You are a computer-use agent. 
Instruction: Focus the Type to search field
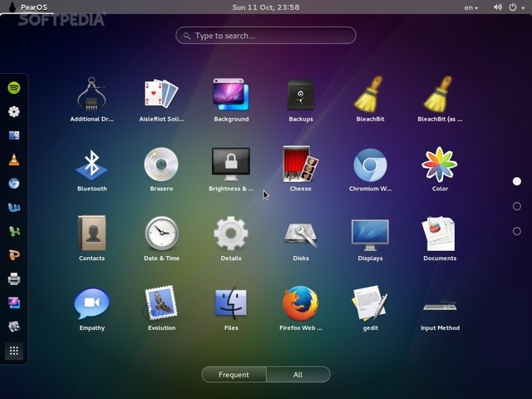pos(266,35)
